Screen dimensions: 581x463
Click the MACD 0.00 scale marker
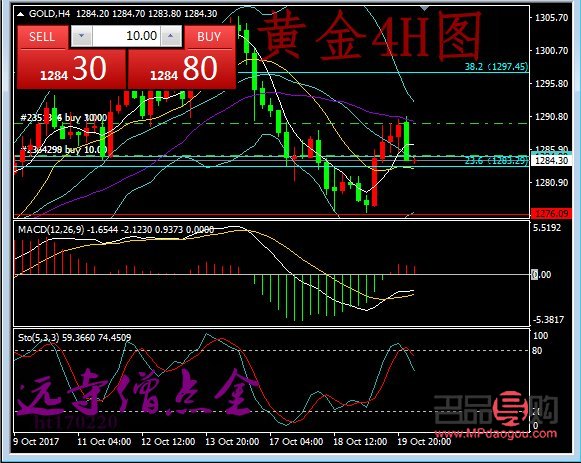tap(541, 274)
